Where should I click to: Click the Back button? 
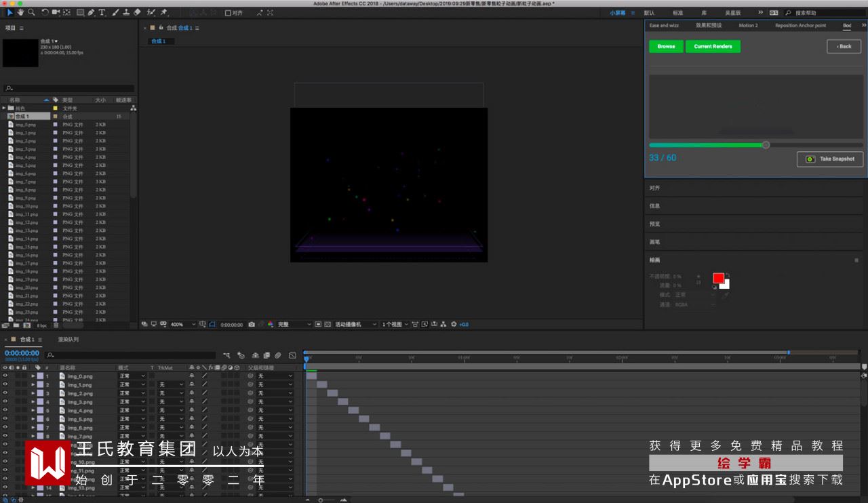(844, 46)
